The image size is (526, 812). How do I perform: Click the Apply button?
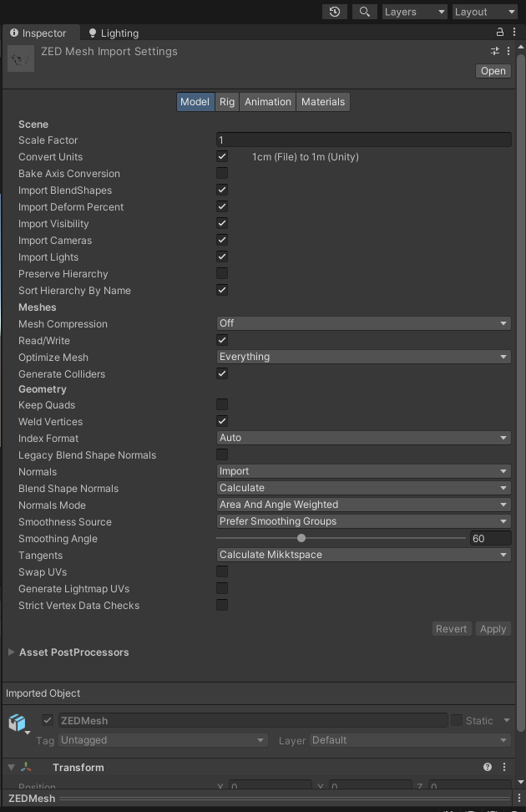(493, 629)
